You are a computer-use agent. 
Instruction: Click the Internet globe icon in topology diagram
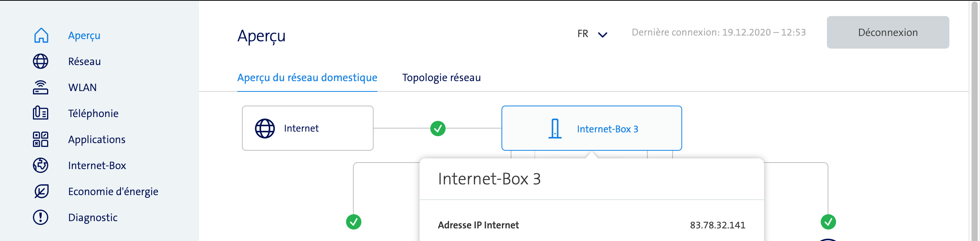point(264,128)
